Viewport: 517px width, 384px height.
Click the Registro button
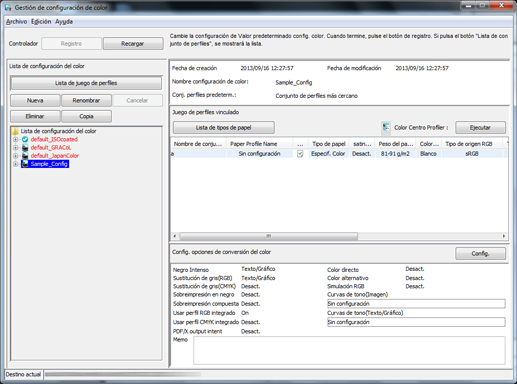(71, 44)
